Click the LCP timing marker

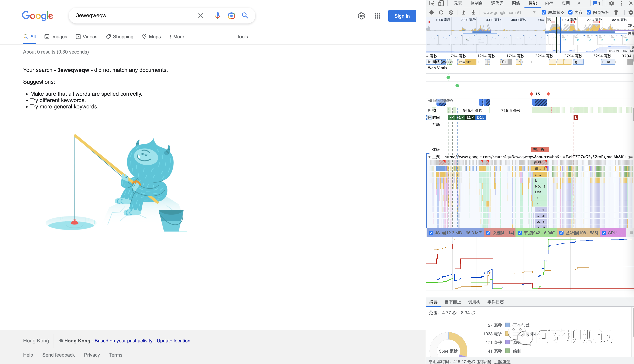click(470, 117)
